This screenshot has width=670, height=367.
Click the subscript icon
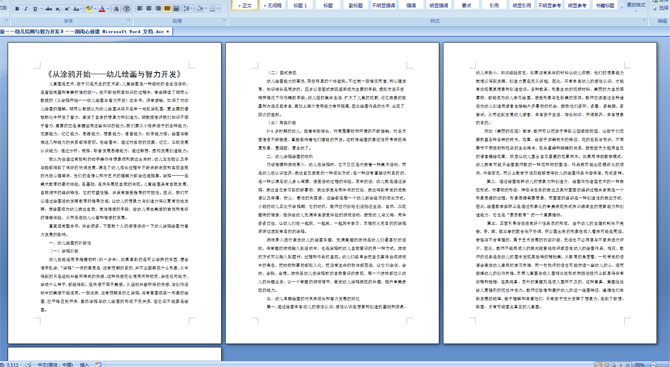click(x=58, y=9)
